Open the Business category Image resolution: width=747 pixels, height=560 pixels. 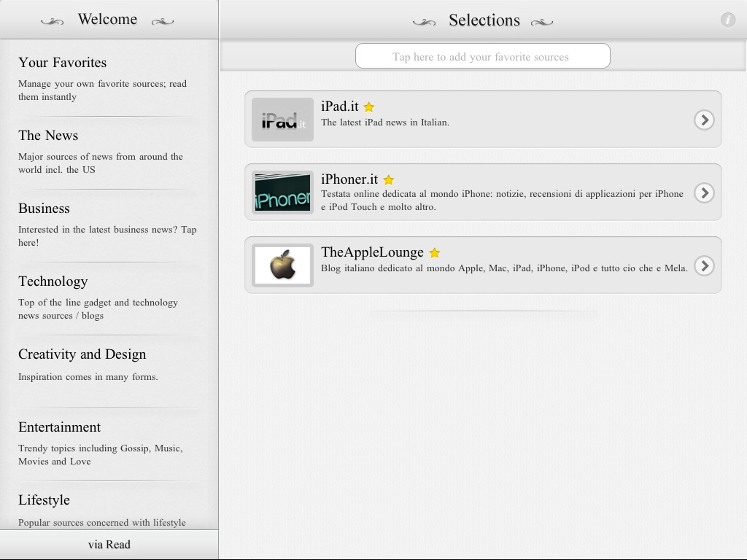(109, 226)
